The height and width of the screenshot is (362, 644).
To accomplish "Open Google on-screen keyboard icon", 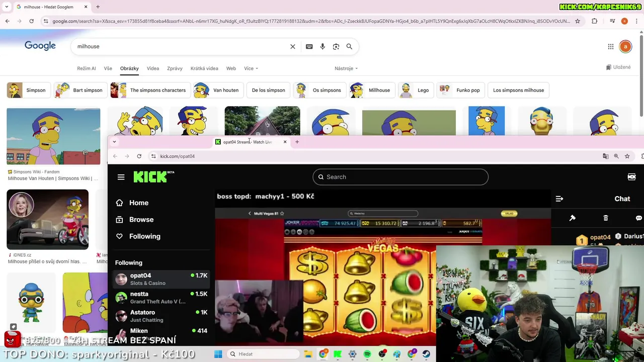I will 309,46.
